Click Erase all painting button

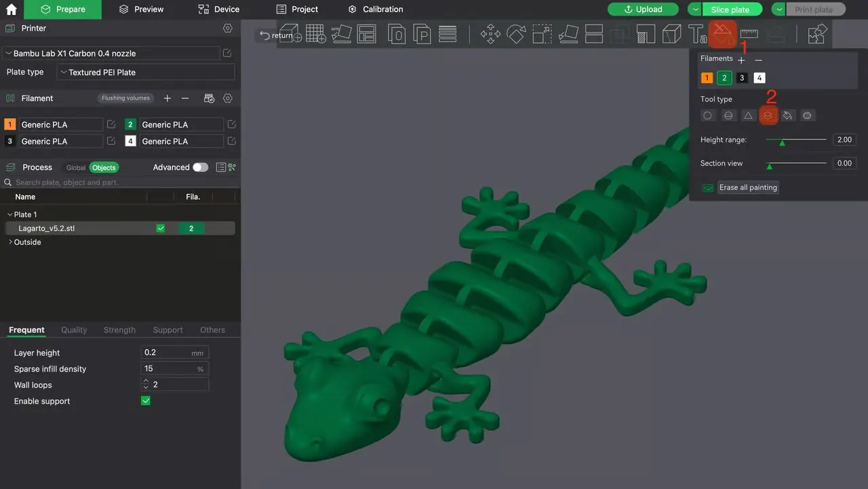click(x=748, y=187)
